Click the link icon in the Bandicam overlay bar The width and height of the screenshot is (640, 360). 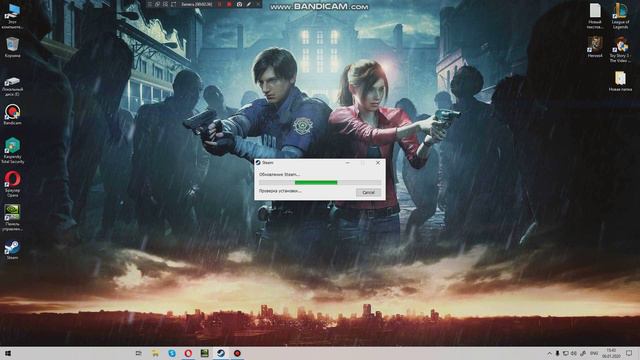click(x=158, y=4)
